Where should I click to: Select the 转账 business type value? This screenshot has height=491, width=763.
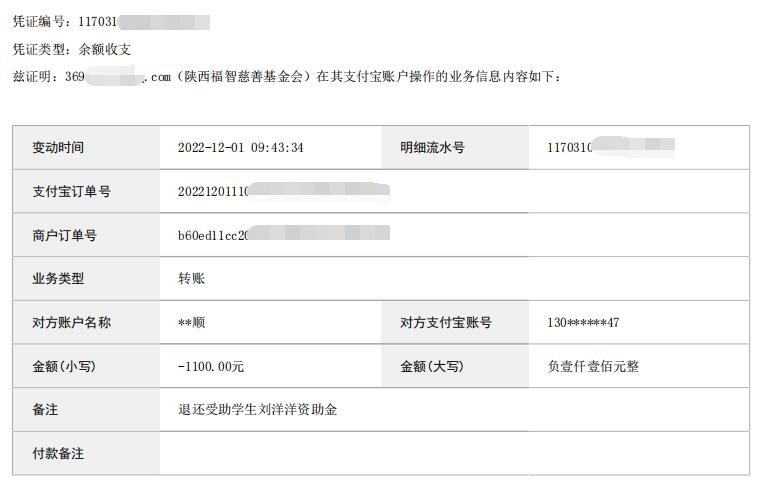(191, 279)
